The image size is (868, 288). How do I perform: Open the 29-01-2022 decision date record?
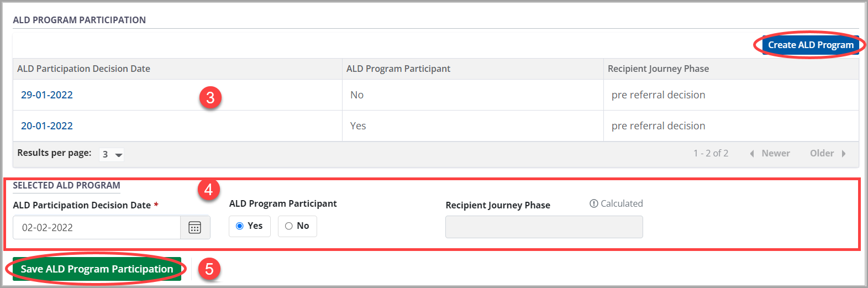tap(47, 95)
